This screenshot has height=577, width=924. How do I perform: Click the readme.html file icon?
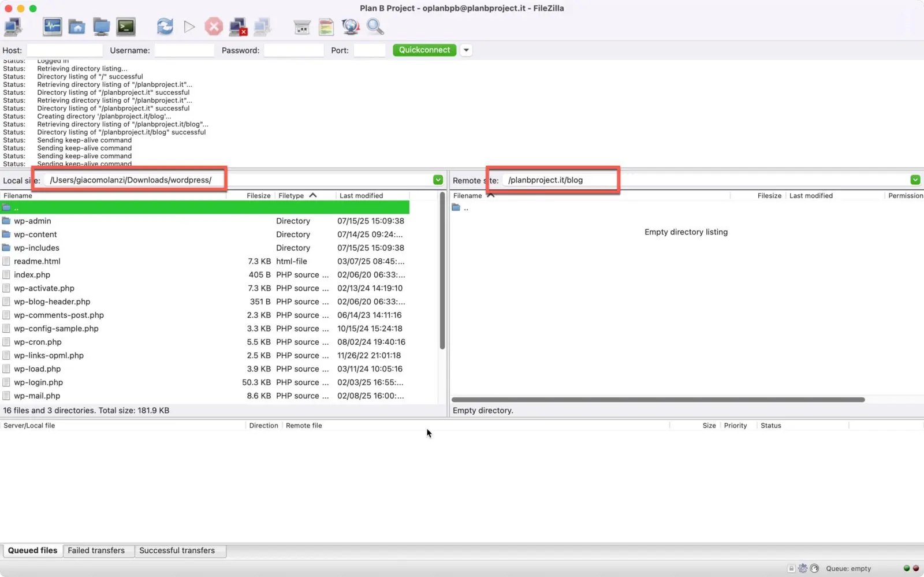[6, 261]
